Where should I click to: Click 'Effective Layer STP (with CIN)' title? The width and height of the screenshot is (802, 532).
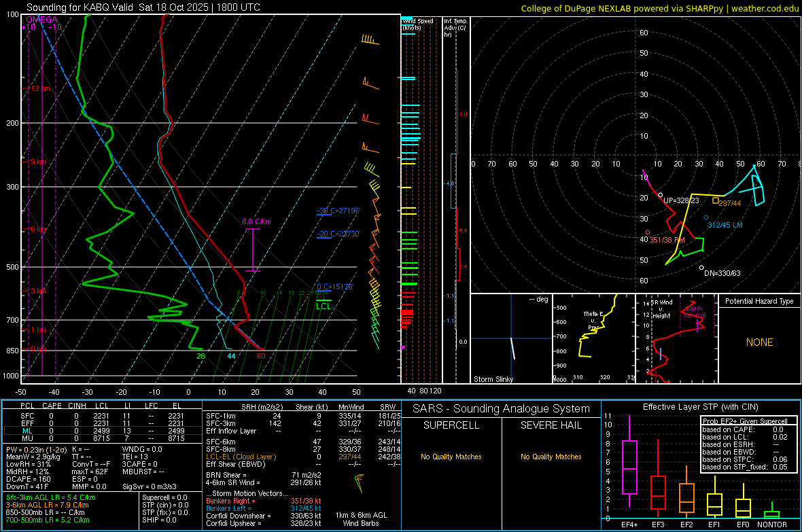pyautogui.click(x=701, y=407)
